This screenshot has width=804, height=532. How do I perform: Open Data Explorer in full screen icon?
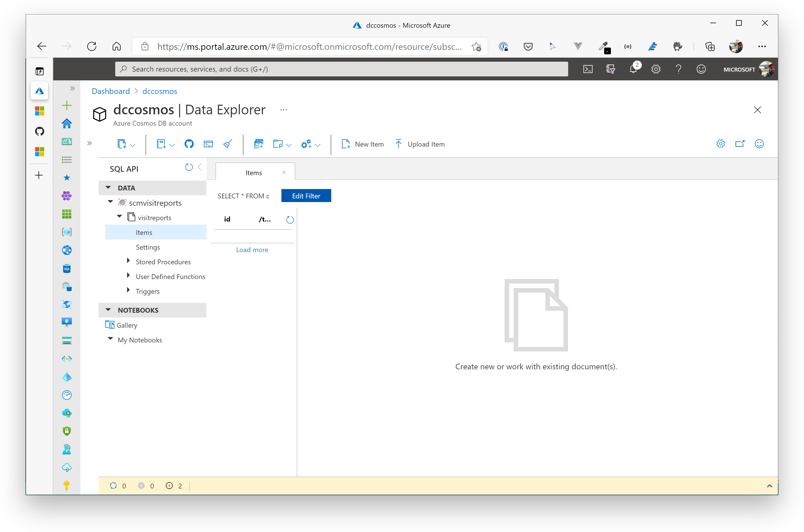(740, 143)
